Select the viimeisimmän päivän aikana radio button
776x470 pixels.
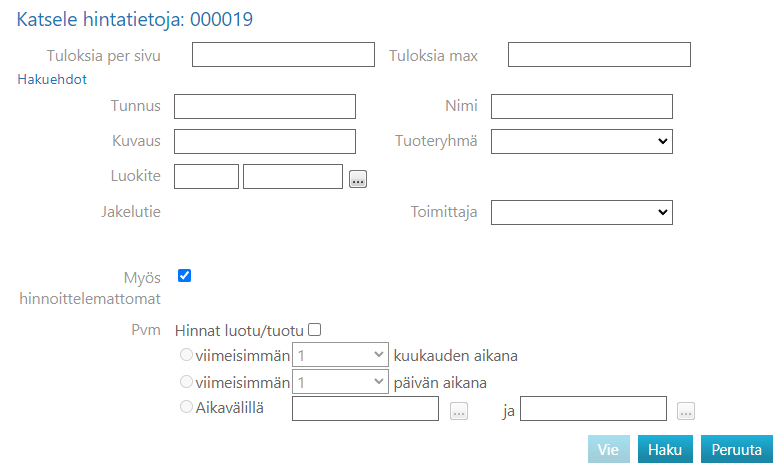point(184,381)
